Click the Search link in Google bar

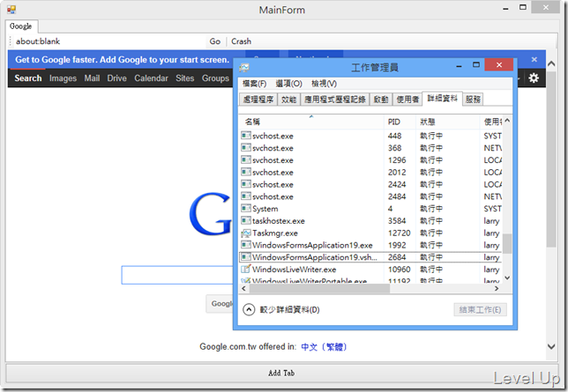coord(28,78)
